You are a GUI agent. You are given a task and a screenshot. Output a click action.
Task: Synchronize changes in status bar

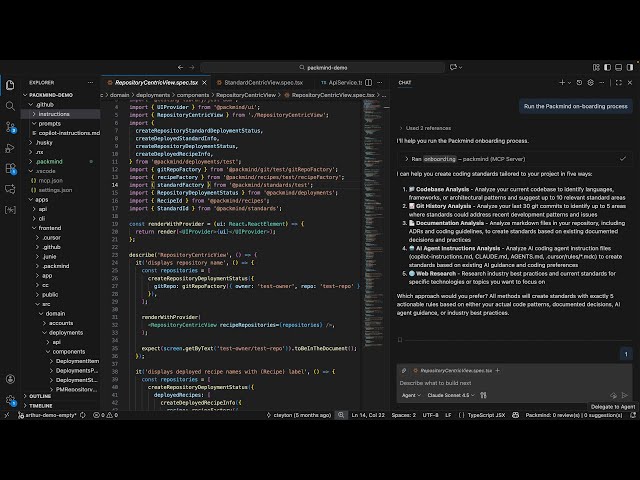[83, 415]
